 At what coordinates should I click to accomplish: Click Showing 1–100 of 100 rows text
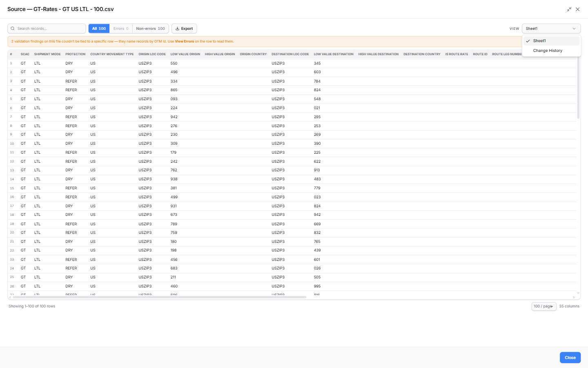click(32, 306)
